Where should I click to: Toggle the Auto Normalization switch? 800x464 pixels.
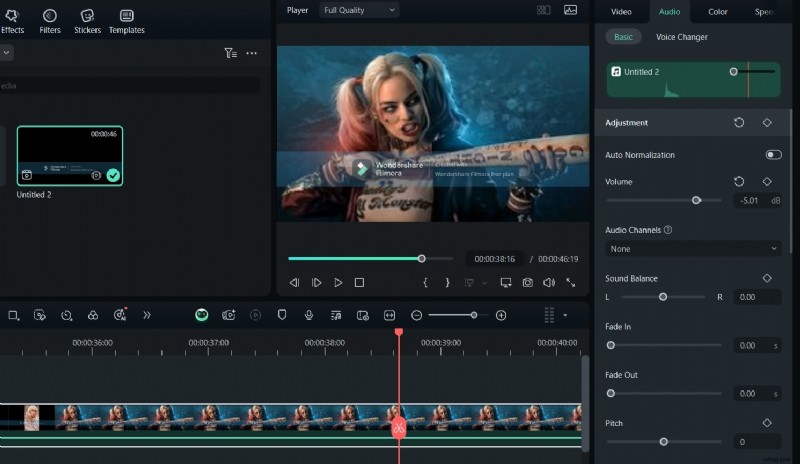tap(773, 155)
